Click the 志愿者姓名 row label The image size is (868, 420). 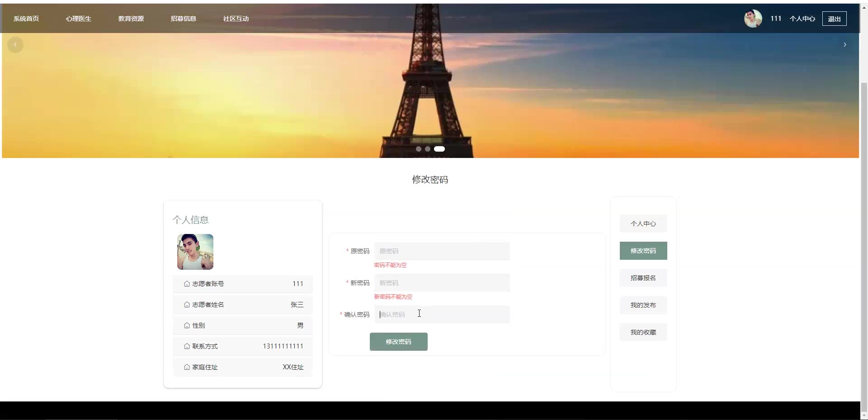click(208, 305)
